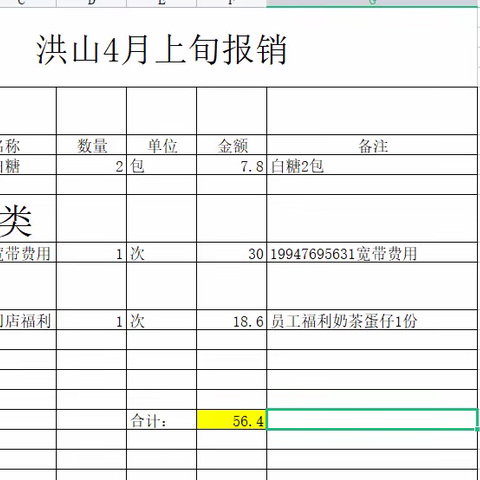Select the 店福利 name cell
This screenshot has height=480, width=480.
coord(28,320)
